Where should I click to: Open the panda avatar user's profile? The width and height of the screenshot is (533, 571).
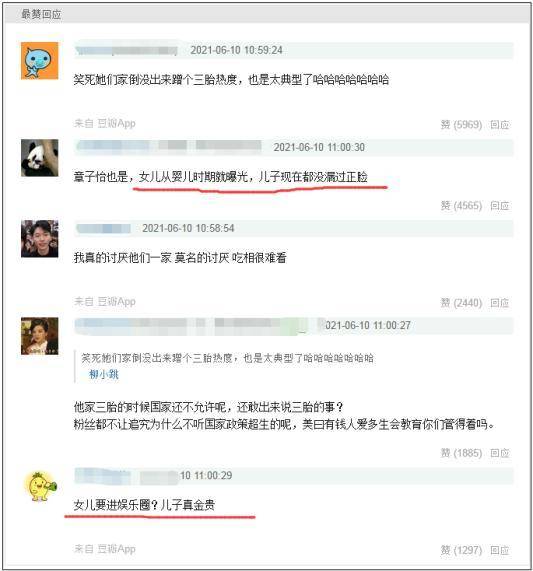click(x=39, y=158)
